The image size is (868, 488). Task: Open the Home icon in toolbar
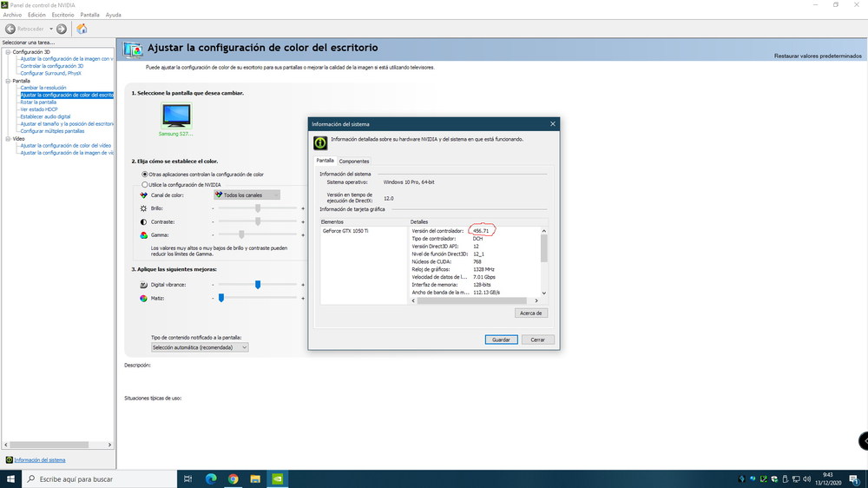tap(82, 29)
